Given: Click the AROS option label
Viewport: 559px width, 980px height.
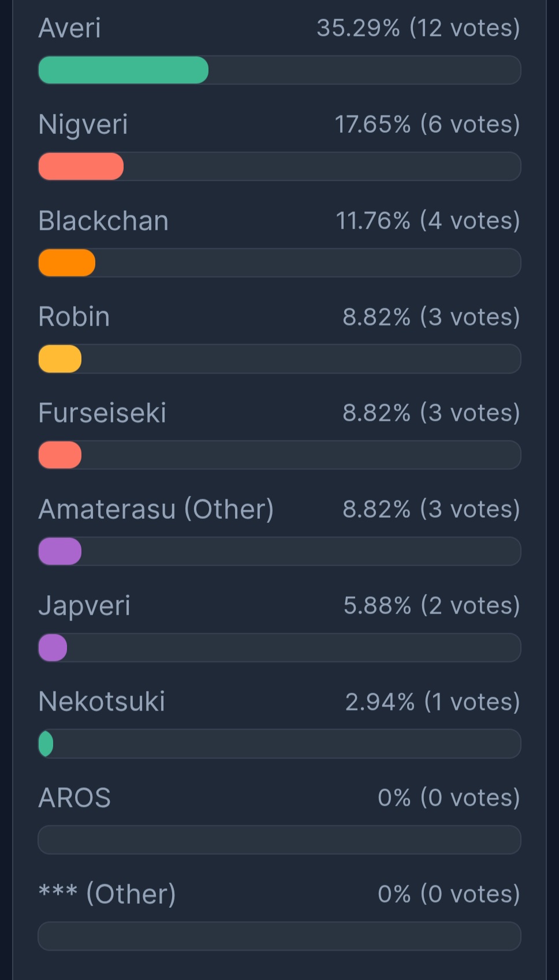Looking at the screenshot, I should point(74,798).
